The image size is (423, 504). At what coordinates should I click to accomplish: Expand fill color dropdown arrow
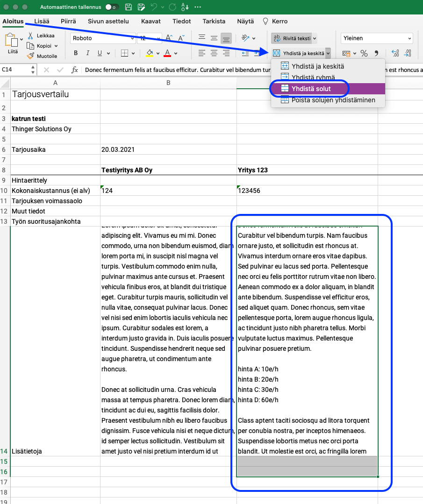pos(158,53)
